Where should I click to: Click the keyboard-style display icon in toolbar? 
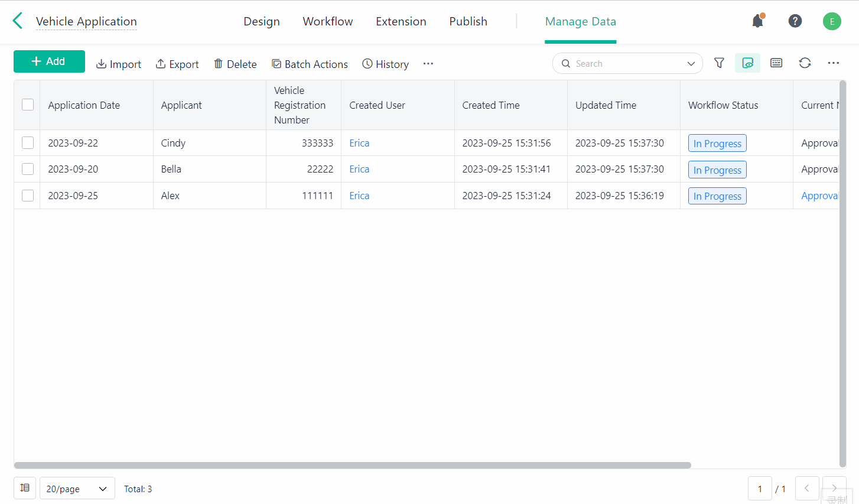[776, 63]
